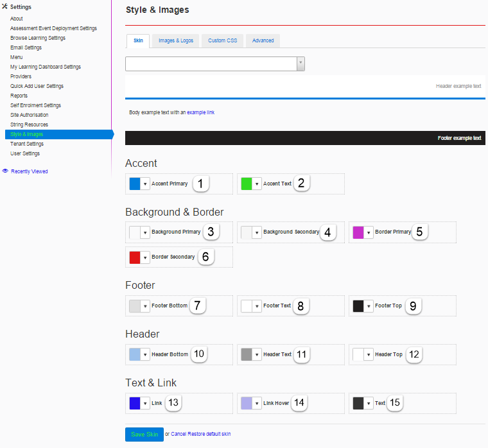This screenshot has width=488, height=448.
Task: Switch to the Images & Logos tab
Action: click(176, 40)
